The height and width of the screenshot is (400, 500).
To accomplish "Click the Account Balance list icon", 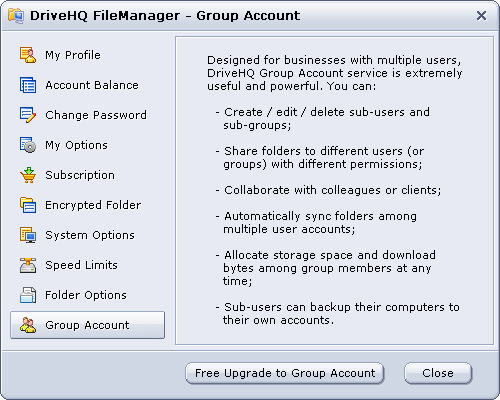I will point(28,85).
